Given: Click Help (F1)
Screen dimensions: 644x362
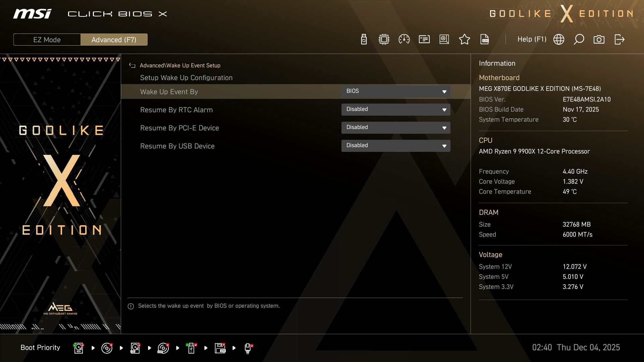Looking at the screenshot, I should coord(532,39).
